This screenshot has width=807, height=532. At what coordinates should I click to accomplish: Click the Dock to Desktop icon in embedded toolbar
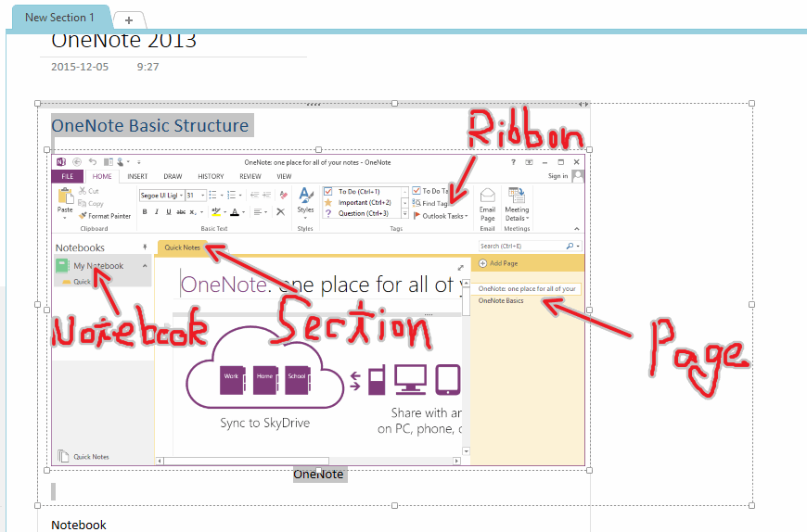click(x=109, y=162)
